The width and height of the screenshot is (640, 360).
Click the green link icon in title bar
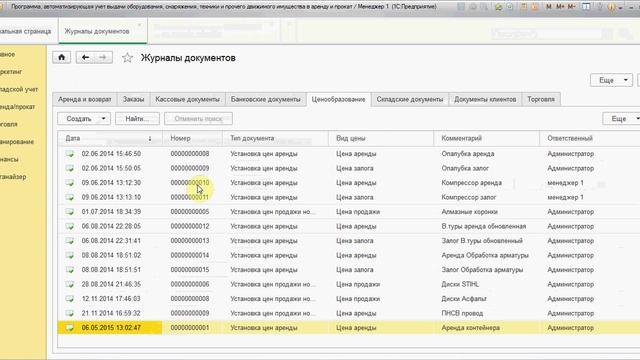point(498,7)
